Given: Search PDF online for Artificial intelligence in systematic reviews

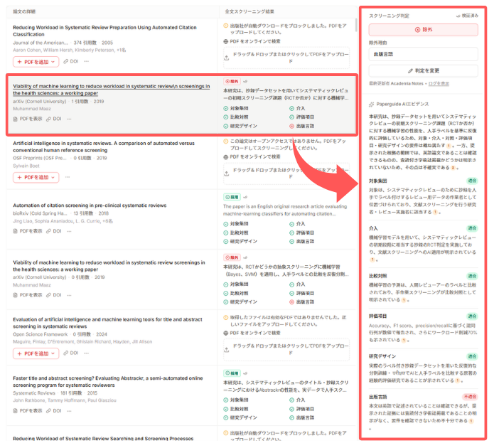Looking at the screenshot, I should pyautogui.click(x=252, y=156).
